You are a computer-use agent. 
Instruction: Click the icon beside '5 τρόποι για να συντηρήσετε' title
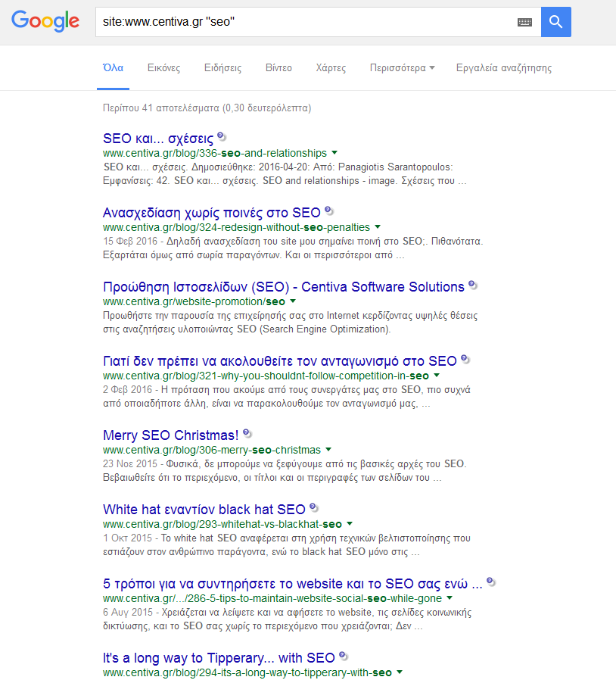(x=490, y=582)
